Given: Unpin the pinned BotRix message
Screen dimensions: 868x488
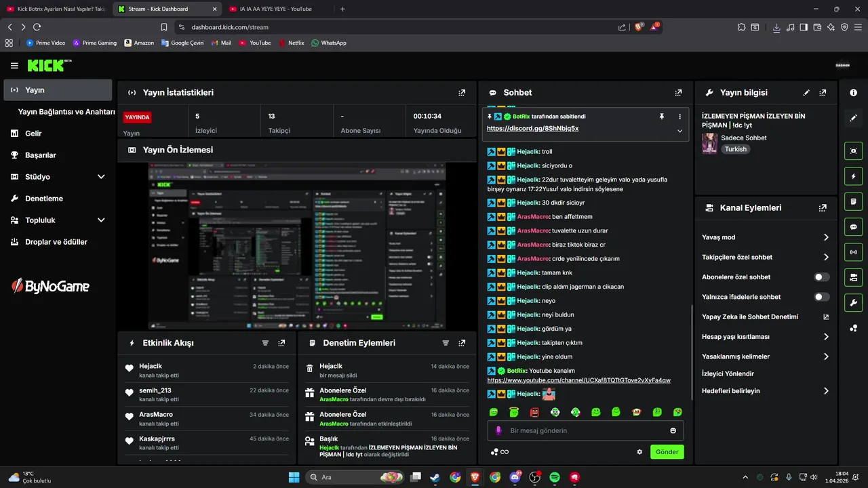Looking at the screenshot, I should point(662,117).
